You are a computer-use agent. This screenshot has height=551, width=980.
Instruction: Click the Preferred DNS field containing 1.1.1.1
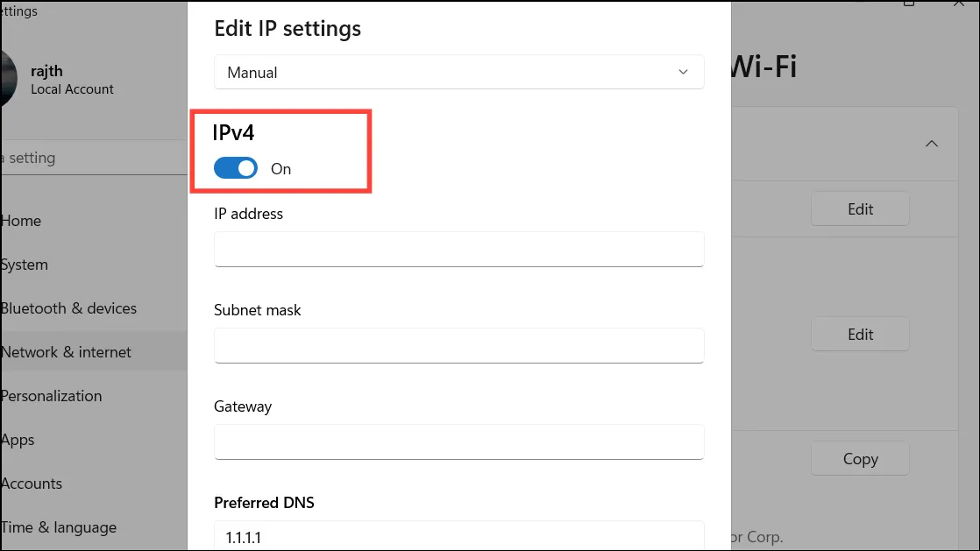pos(458,534)
